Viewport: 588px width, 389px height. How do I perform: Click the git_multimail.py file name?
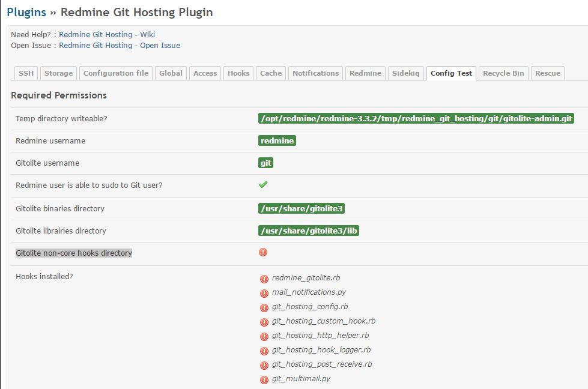301,379
